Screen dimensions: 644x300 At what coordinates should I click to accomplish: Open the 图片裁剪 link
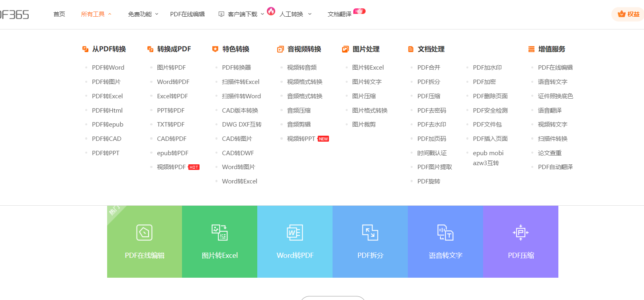[x=364, y=125]
